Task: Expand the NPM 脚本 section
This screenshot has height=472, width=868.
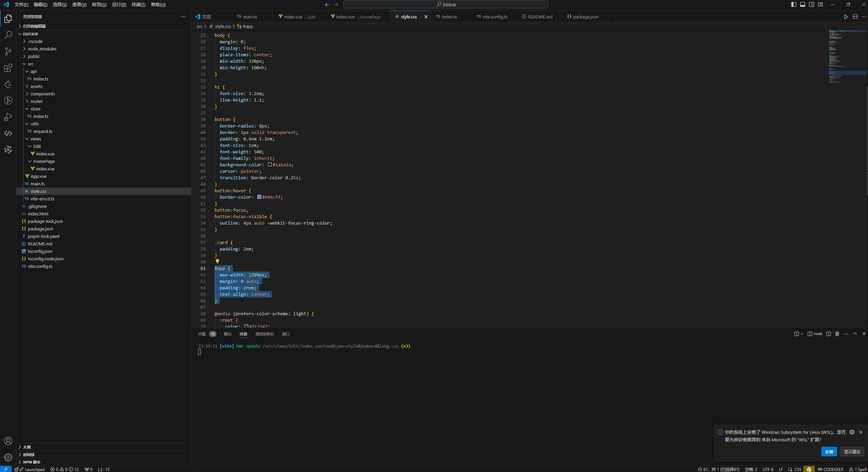Action: tap(104, 462)
